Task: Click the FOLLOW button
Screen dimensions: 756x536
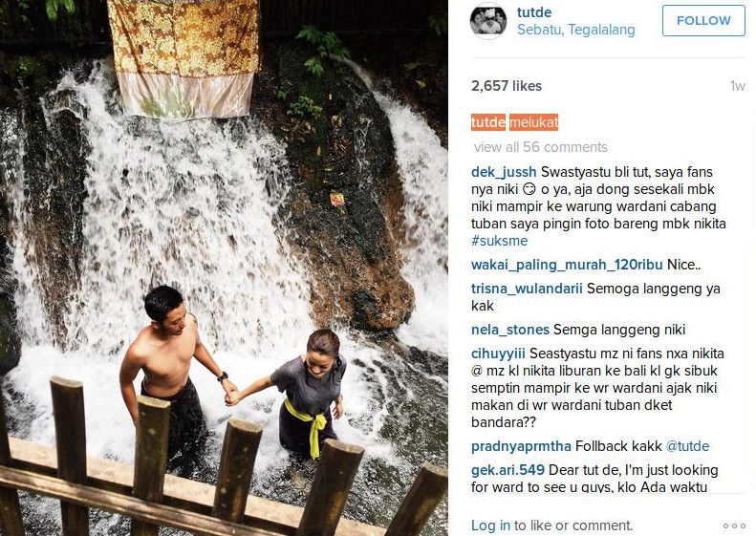Action: (x=703, y=21)
